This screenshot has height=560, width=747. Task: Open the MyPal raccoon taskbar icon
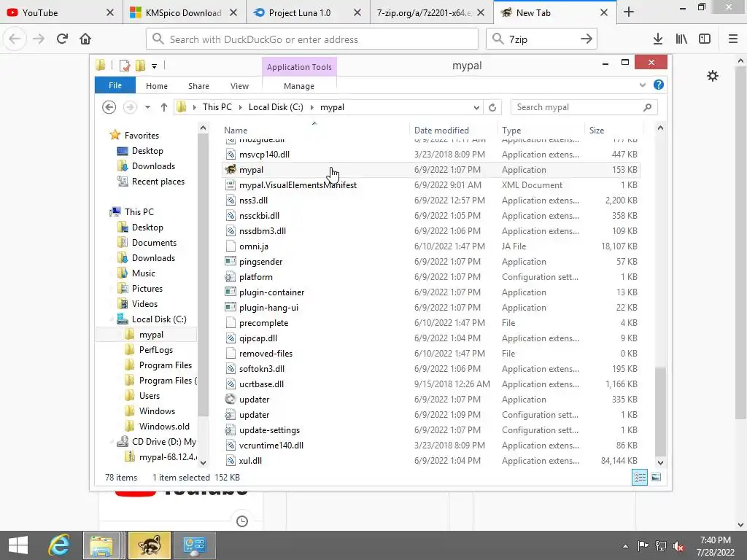(x=150, y=545)
